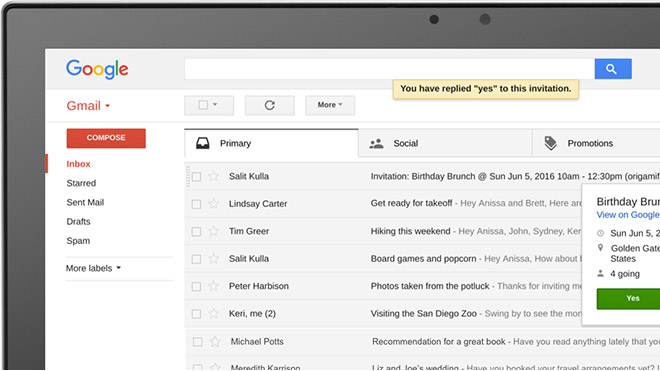Open the Hiking this weekend email
Screen dimensions: 660x371
(383, 231)
